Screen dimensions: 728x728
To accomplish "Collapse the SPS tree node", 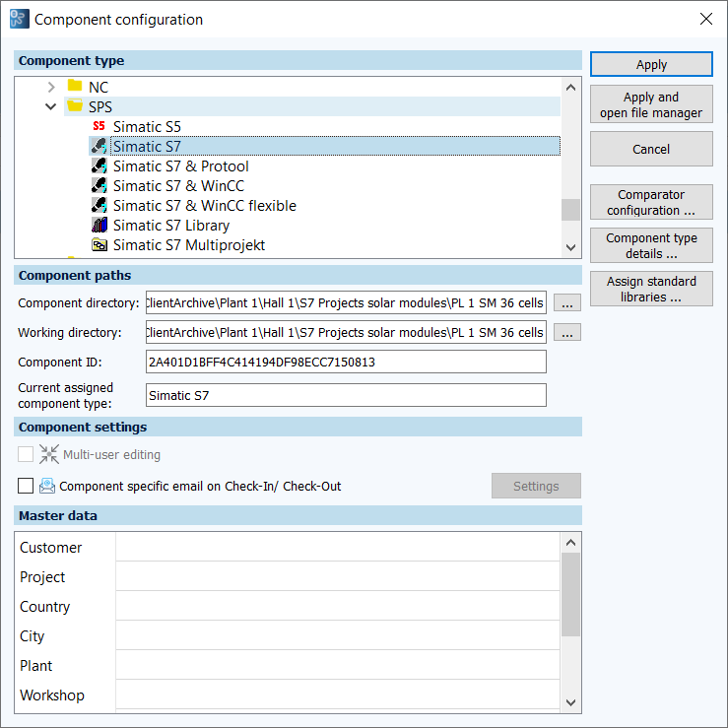I will tap(50, 106).
